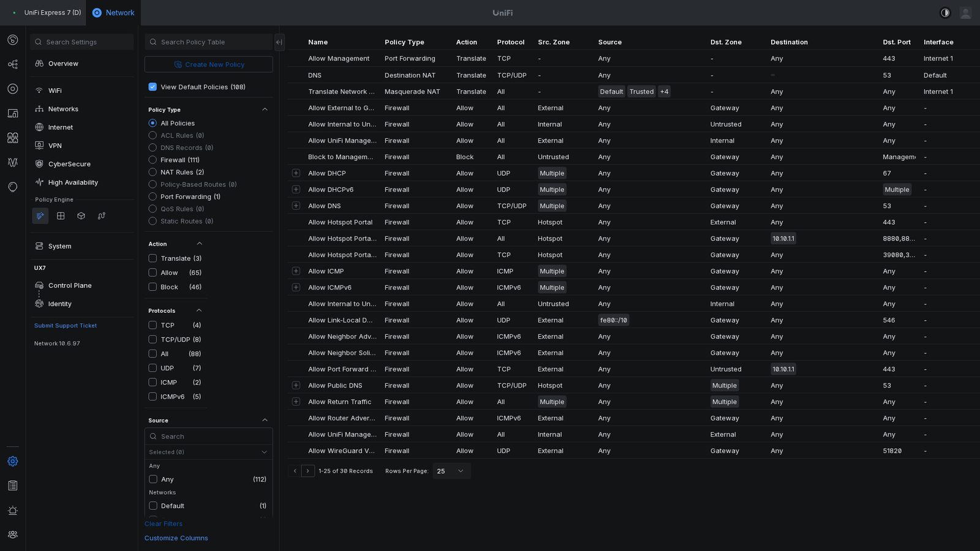
Task: Open the user profile avatar in the top bar
Action: (x=965, y=13)
